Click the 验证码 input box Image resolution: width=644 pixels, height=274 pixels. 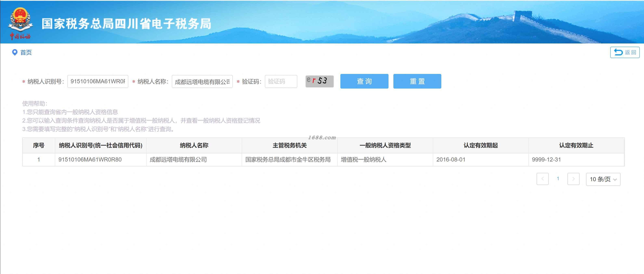tap(281, 81)
